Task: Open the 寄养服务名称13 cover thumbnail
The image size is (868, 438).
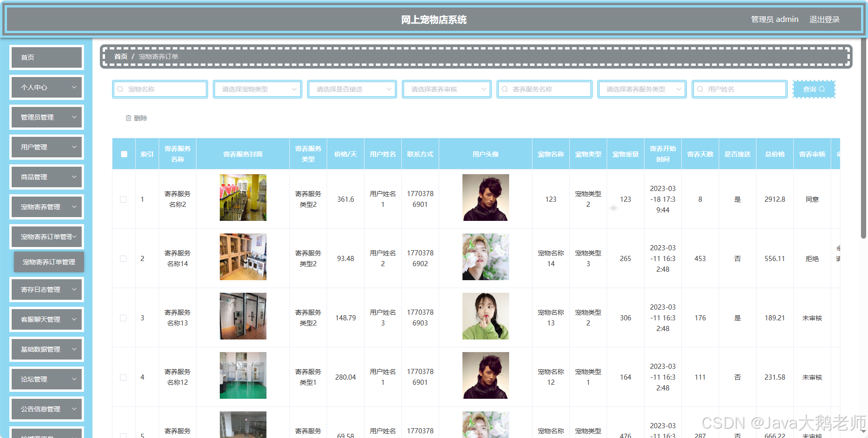Action: click(243, 316)
